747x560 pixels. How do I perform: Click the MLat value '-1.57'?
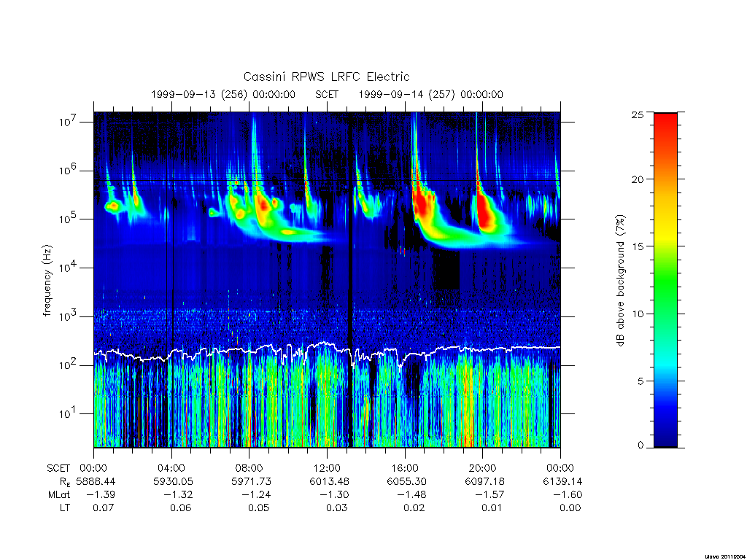click(489, 495)
